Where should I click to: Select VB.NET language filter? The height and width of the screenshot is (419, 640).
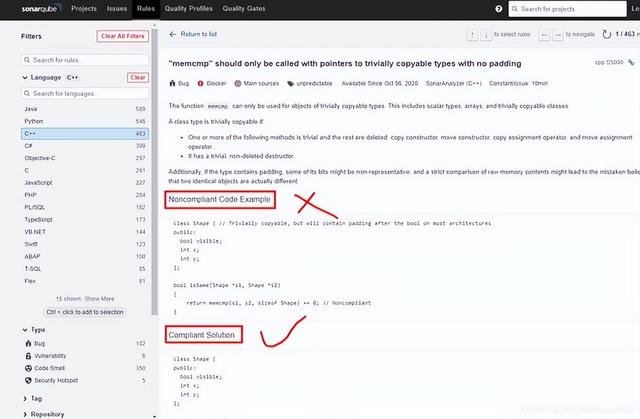tap(85, 232)
